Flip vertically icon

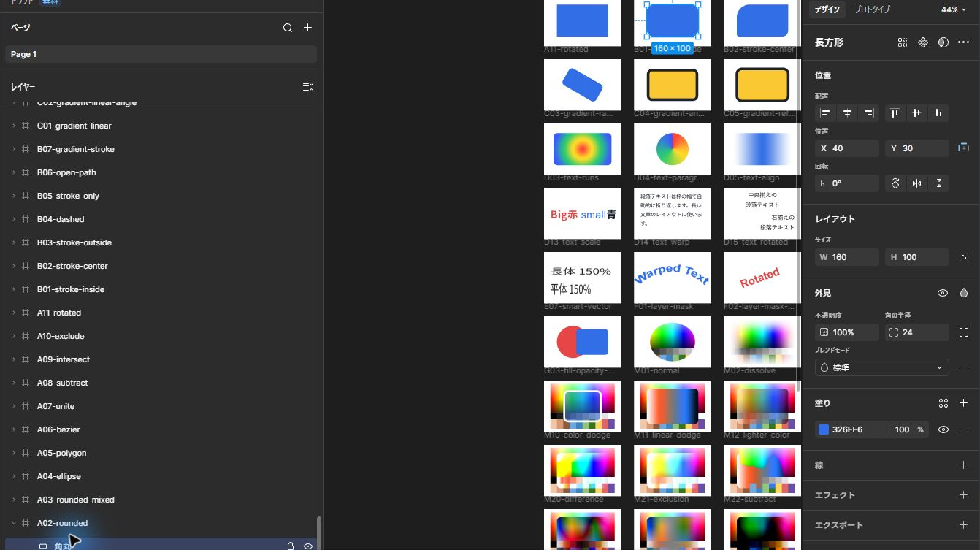tap(939, 183)
